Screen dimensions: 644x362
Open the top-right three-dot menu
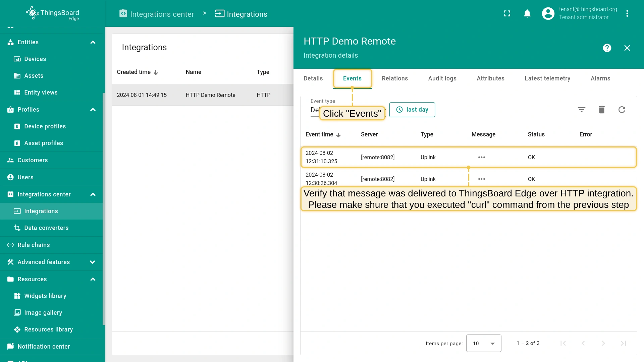coord(627,14)
